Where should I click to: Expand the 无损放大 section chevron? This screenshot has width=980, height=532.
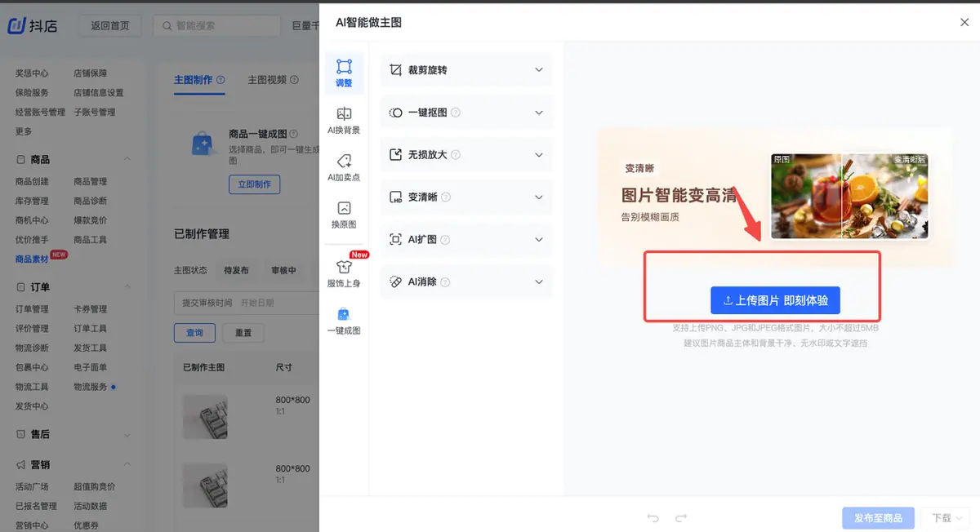[x=539, y=155]
